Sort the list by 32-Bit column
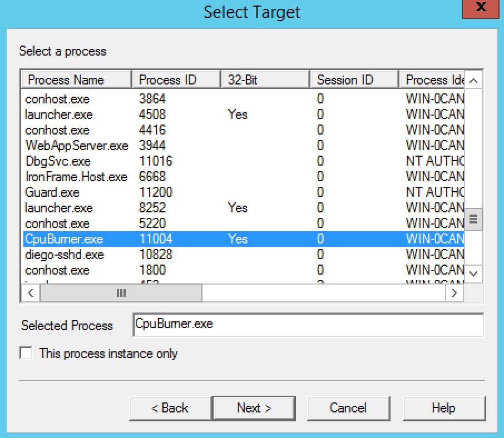The height and width of the screenshot is (438, 504). tap(265, 79)
